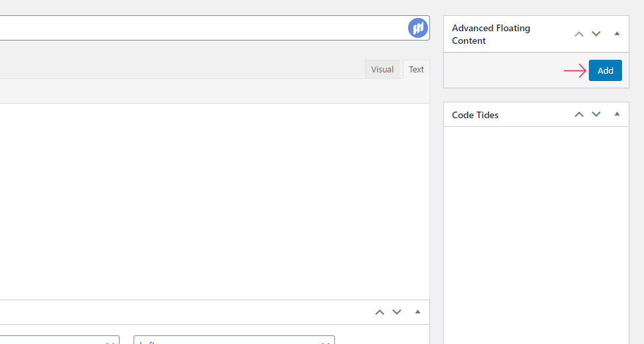Screen dimensions: 644x344
Task: Collapse the Code Tides panel
Action: pyautogui.click(x=617, y=114)
